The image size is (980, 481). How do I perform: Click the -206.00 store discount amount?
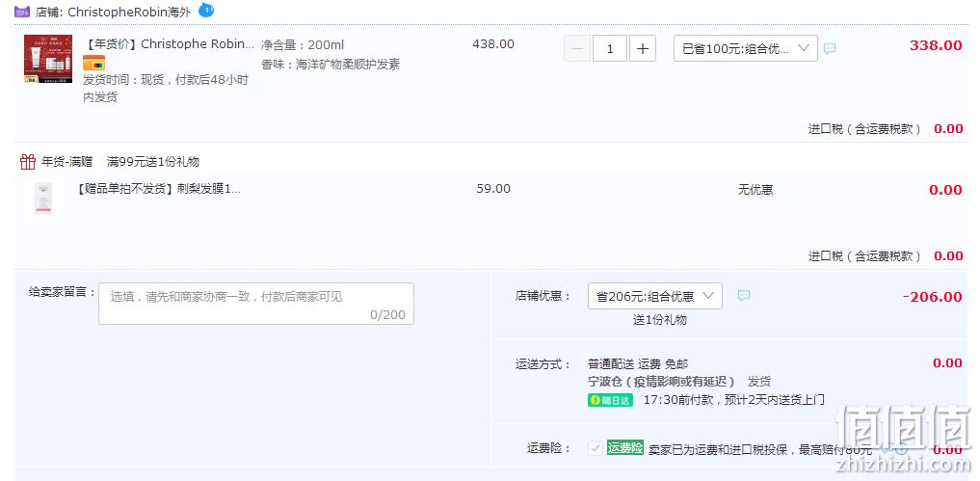pos(933,297)
